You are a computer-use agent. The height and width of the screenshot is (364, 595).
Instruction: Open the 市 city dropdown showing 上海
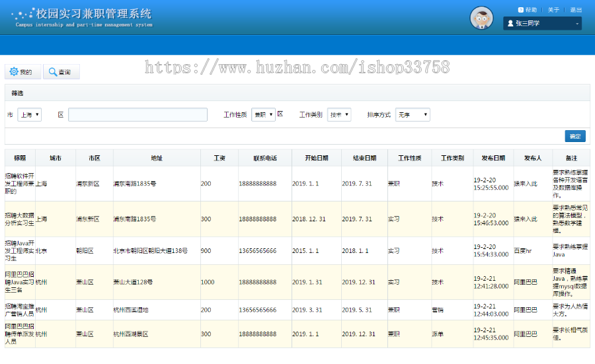pos(29,114)
